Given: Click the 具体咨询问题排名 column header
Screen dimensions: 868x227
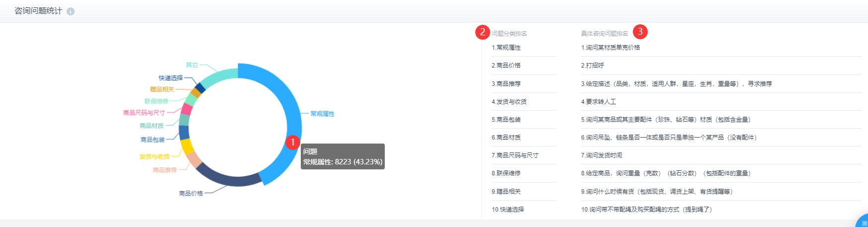Looking at the screenshot, I should click(605, 34).
